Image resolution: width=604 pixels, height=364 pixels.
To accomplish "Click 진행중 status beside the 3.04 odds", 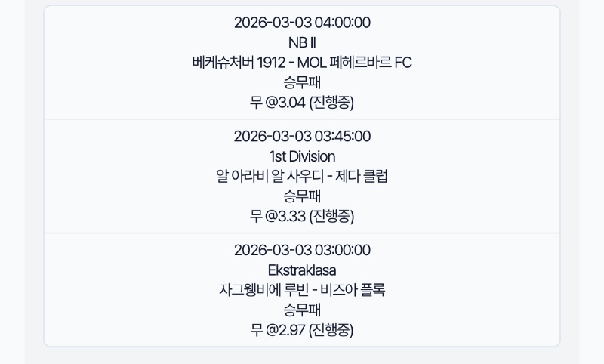I will [x=331, y=103].
